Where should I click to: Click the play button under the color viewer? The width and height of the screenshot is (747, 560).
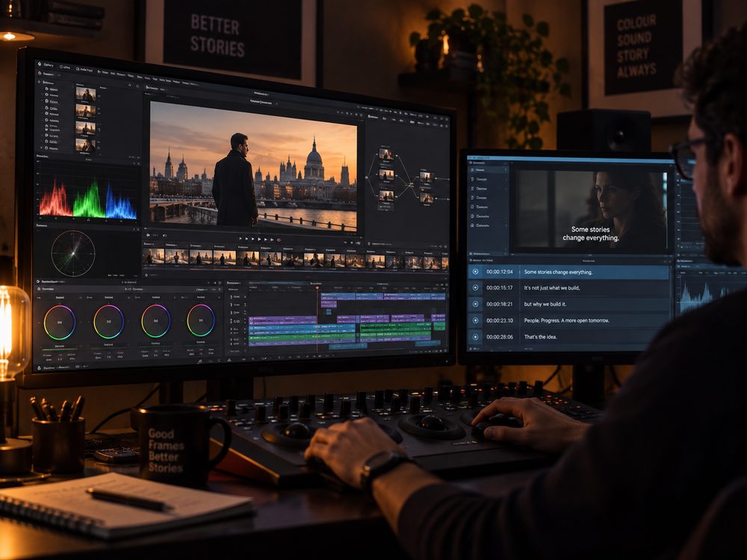pos(258,239)
